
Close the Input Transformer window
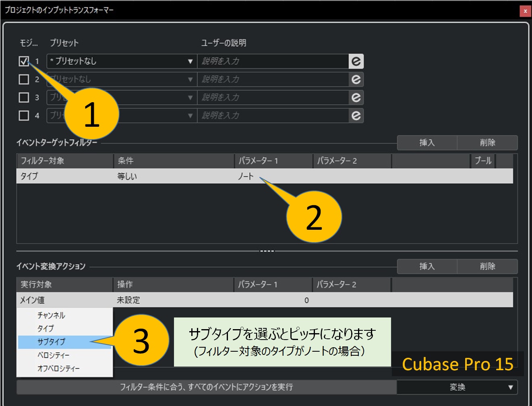tap(525, 11)
